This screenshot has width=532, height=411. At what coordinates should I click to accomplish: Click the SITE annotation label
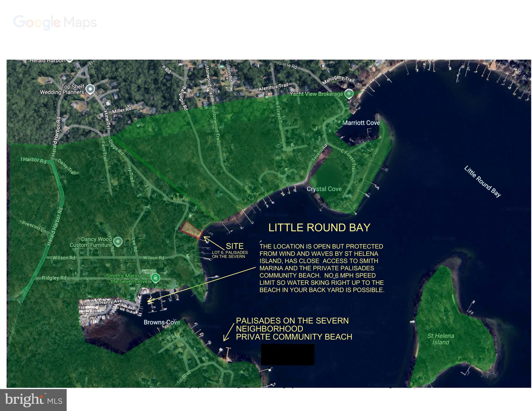click(x=235, y=246)
